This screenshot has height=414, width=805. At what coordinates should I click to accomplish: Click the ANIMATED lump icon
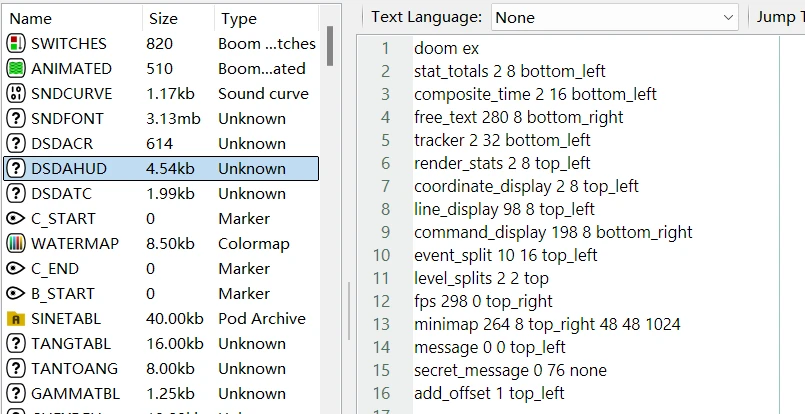[16, 69]
